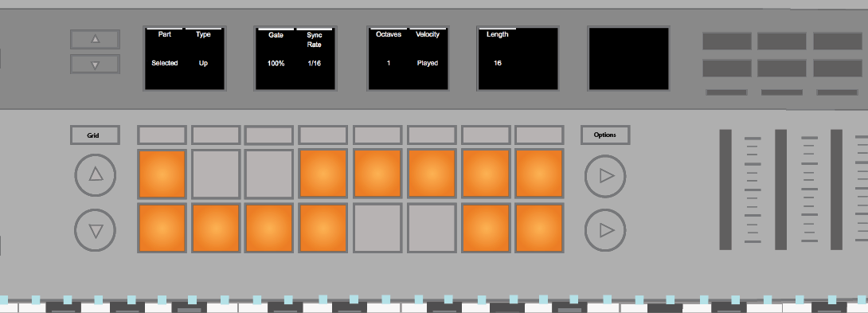Click the second fader to the right of the Options button

(780, 190)
